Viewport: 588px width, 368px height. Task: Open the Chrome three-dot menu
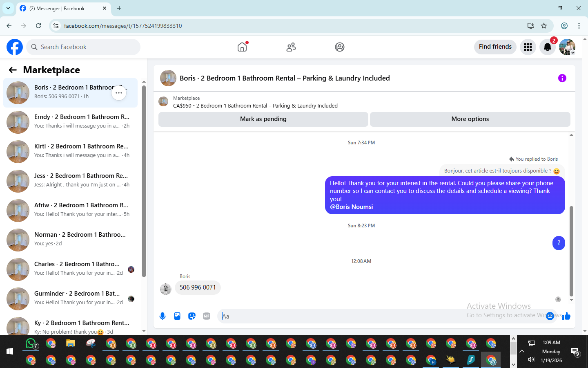pos(579,26)
